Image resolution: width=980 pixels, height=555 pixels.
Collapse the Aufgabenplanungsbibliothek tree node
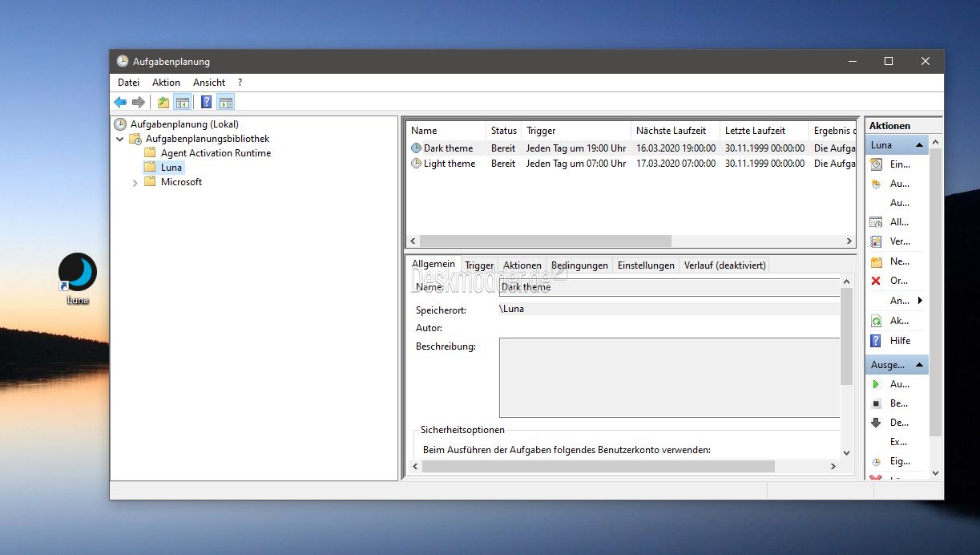click(x=120, y=139)
